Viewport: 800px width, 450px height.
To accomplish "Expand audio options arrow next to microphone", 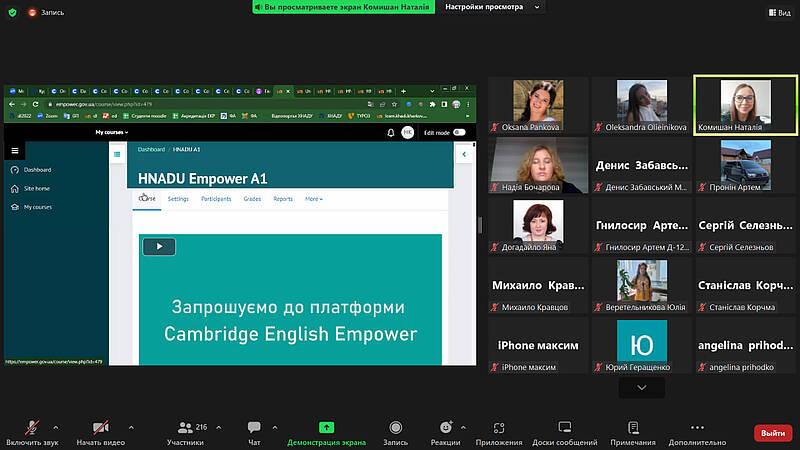I will coord(56,428).
